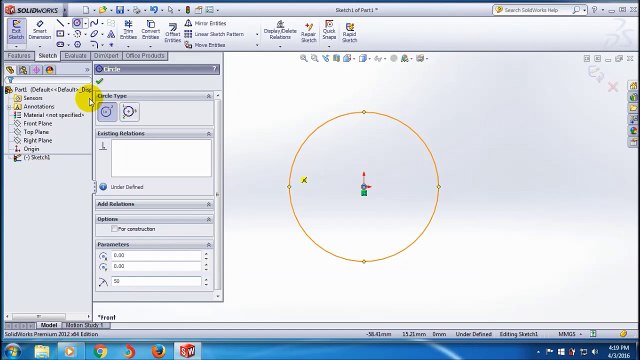The height and width of the screenshot is (360, 640).
Task: Switch to the Office Products tab
Action: pyautogui.click(x=145, y=56)
